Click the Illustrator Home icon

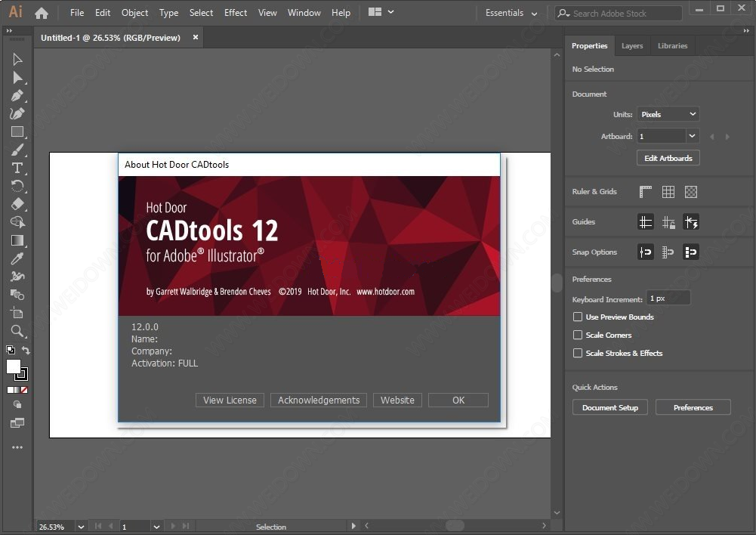(42, 13)
